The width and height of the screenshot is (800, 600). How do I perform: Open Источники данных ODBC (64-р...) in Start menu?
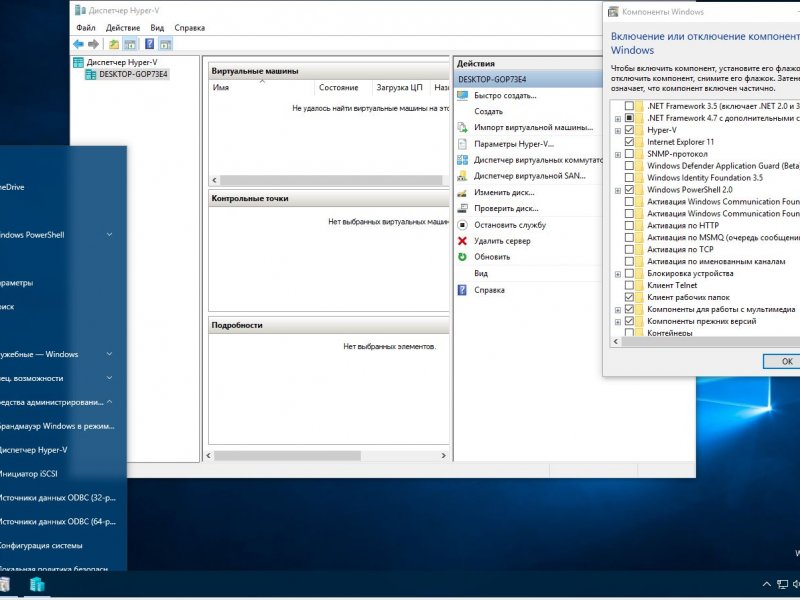[58, 521]
